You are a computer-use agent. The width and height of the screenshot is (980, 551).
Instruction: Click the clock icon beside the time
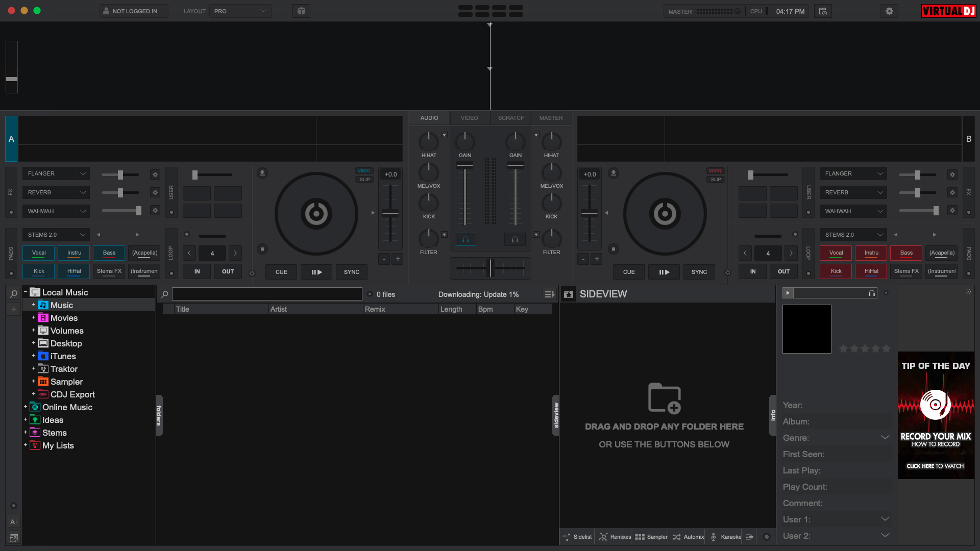(x=823, y=11)
